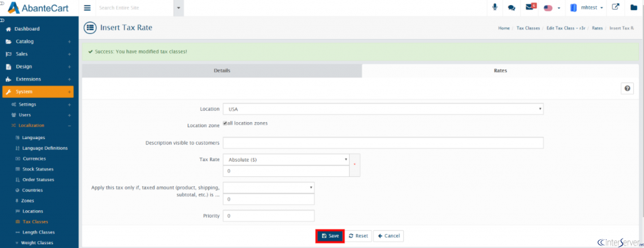Click the Save button

pyautogui.click(x=330, y=236)
